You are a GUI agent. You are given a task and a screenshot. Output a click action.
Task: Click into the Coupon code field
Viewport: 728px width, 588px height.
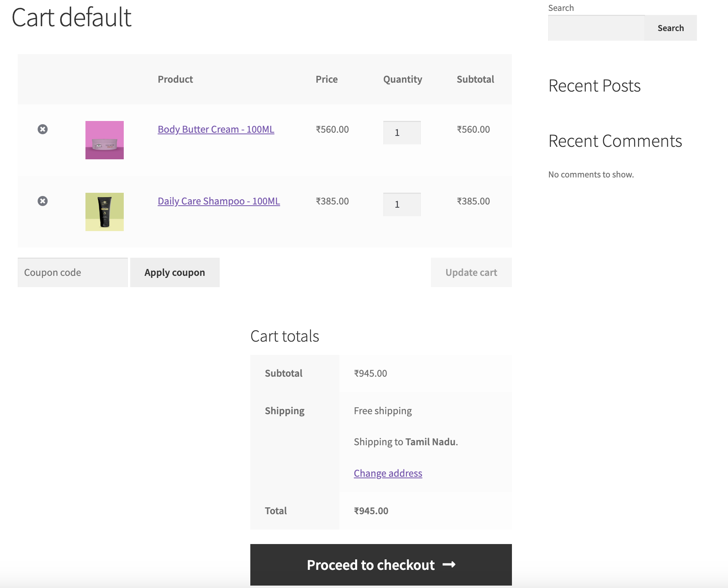click(x=73, y=273)
